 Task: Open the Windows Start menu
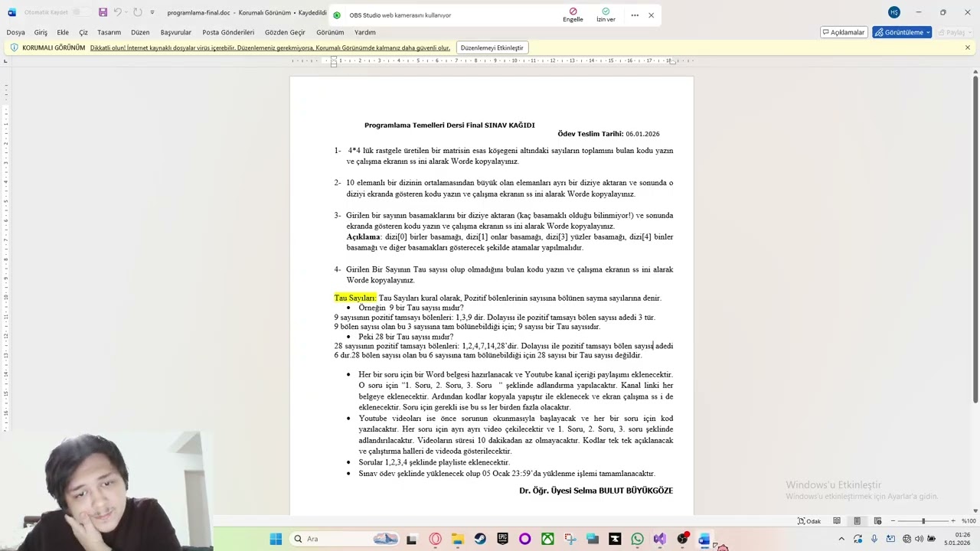276,539
